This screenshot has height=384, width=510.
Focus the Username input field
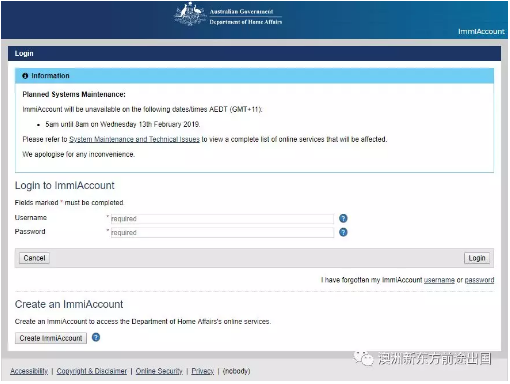click(x=222, y=219)
